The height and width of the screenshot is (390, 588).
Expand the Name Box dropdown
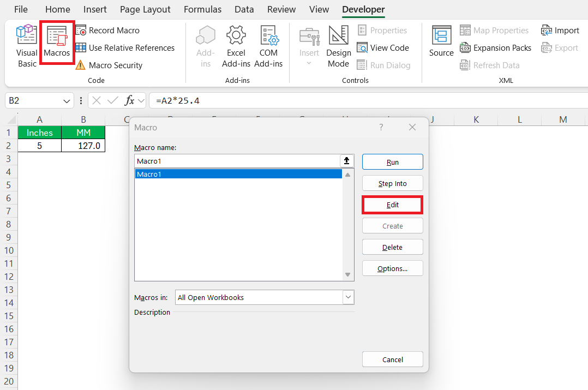click(x=67, y=101)
